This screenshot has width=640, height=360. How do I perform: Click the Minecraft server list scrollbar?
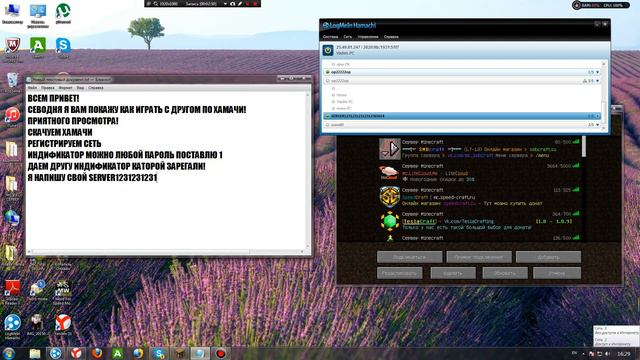(x=584, y=147)
